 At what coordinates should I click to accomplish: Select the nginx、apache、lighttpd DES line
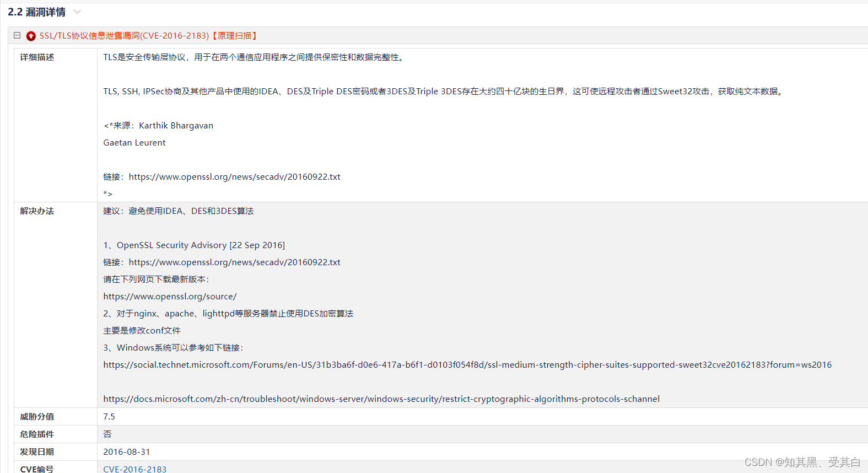click(228, 314)
